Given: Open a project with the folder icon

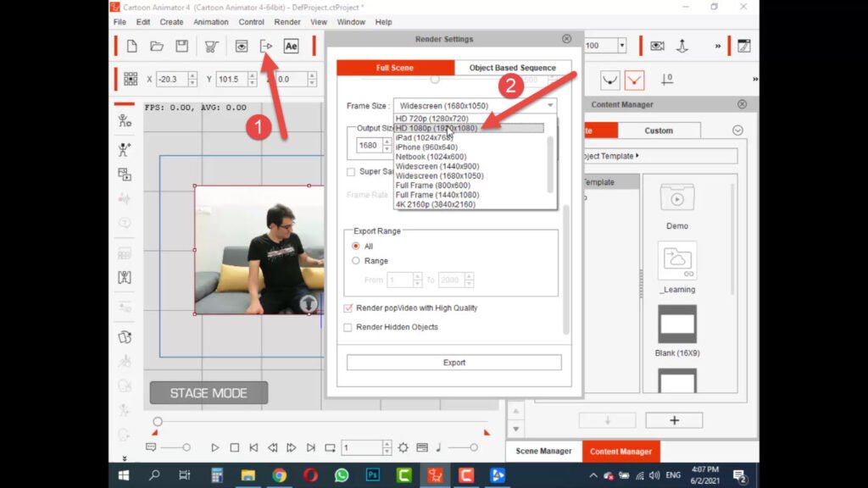Looking at the screenshot, I should point(157,46).
